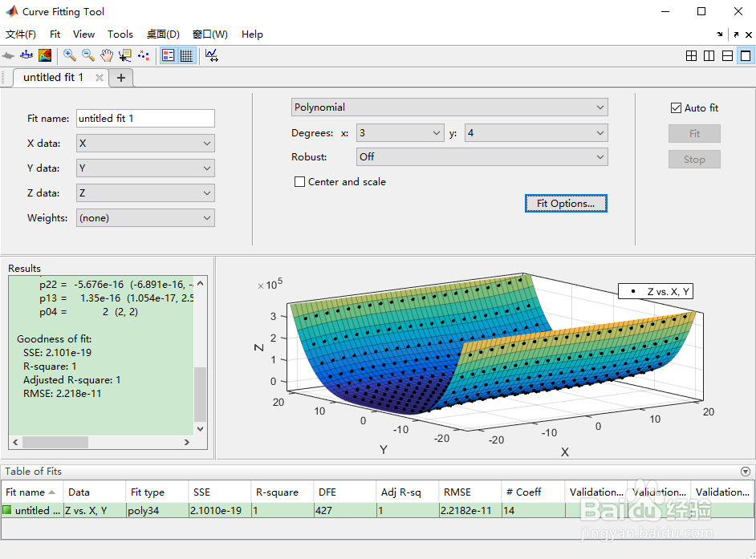Click the dock window arrow icon
Viewport: 756px width, 559px height.
720,34
